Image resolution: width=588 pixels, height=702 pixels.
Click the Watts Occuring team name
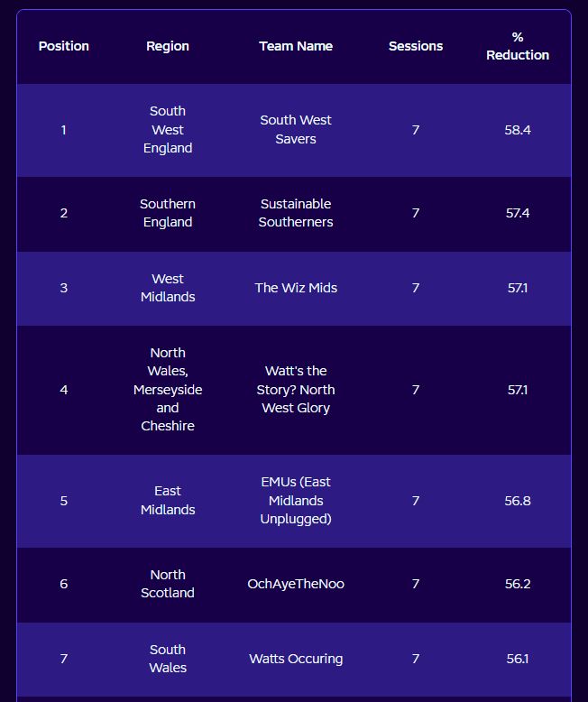click(296, 659)
